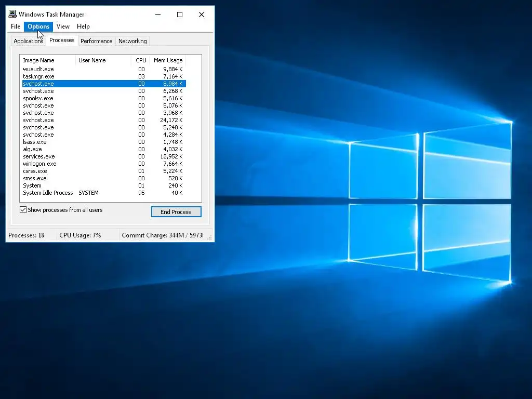Select the services.exe process row

click(103, 156)
